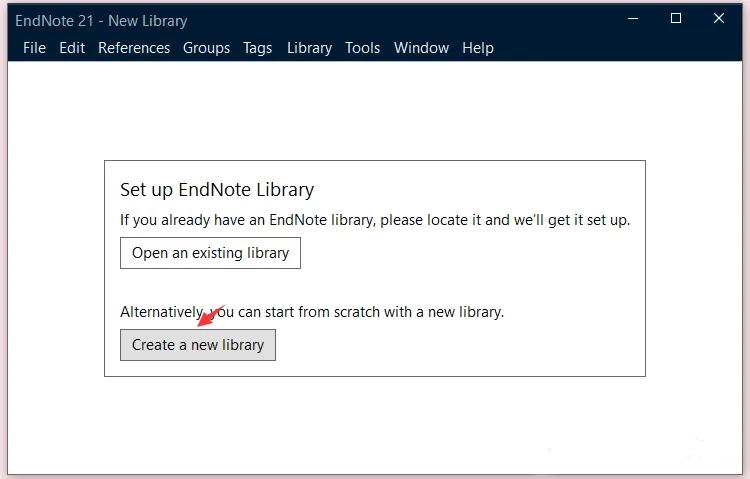Click the Open an existing library button
750x479 pixels.
210,253
